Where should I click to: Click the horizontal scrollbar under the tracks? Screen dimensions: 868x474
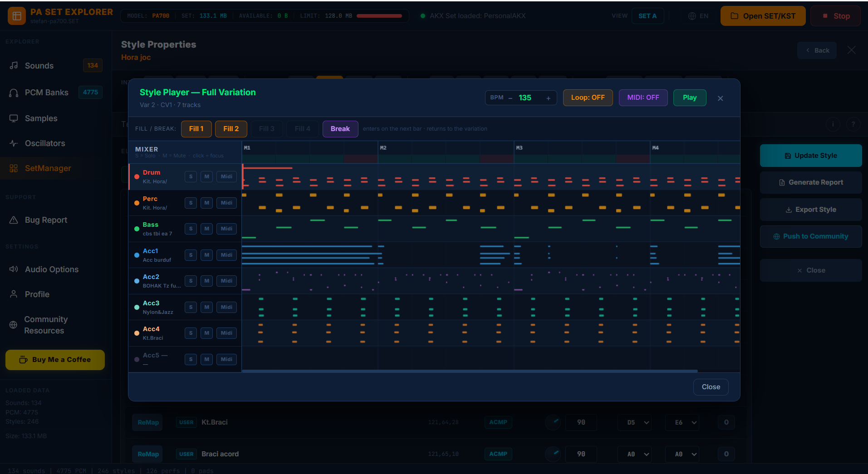[470, 371]
